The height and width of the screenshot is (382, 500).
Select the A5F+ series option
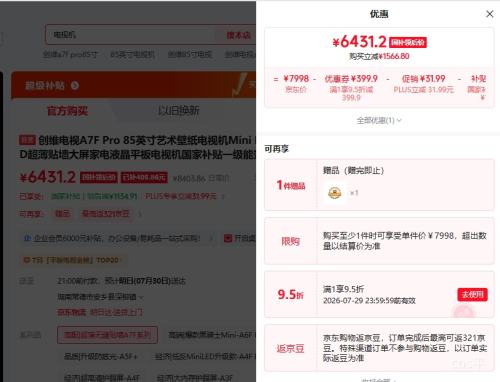coord(100,356)
